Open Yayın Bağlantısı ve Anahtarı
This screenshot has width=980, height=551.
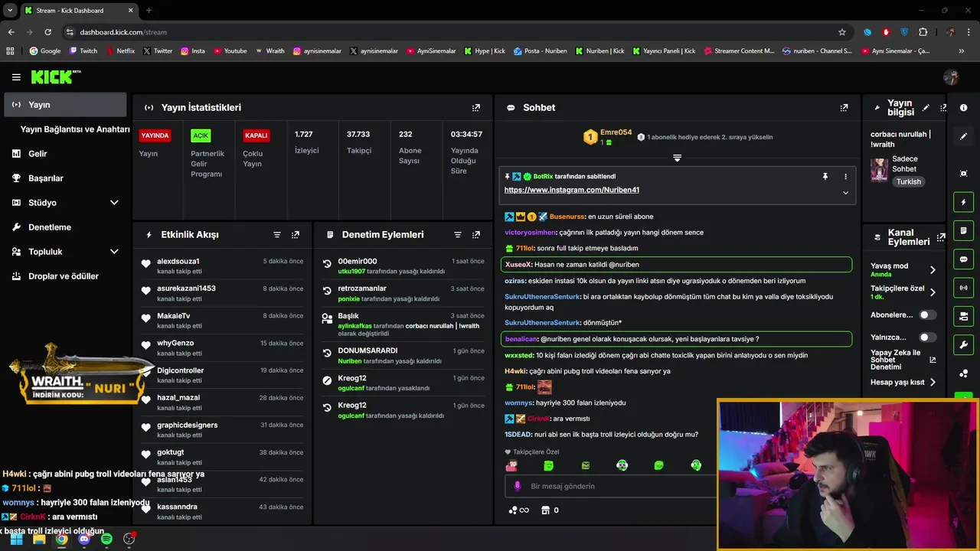(74, 129)
